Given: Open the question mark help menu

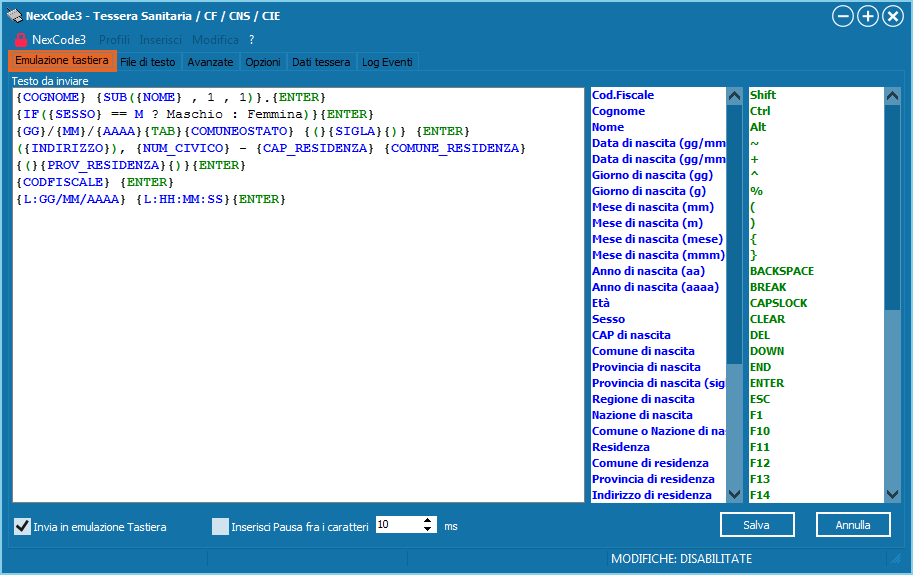Looking at the screenshot, I should coord(252,40).
